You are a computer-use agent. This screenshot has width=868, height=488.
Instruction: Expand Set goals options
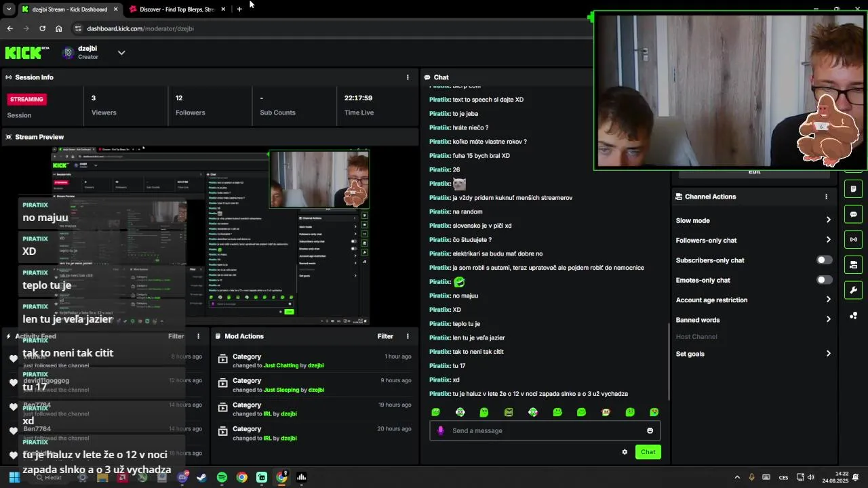pos(828,354)
